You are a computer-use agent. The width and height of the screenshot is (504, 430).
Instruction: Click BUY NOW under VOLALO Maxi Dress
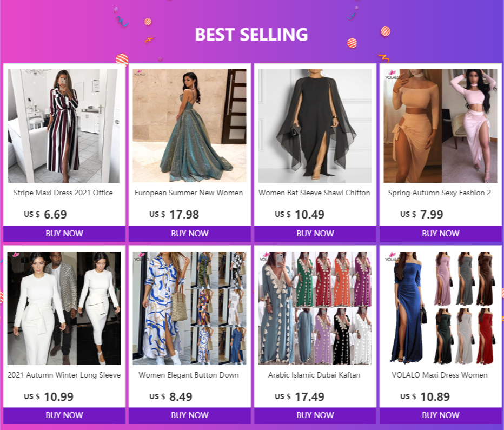click(440, 415)
